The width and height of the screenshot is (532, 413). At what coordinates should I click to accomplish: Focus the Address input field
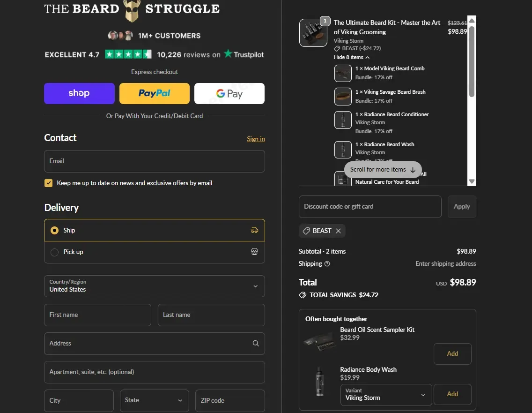(x=155, y=343)
